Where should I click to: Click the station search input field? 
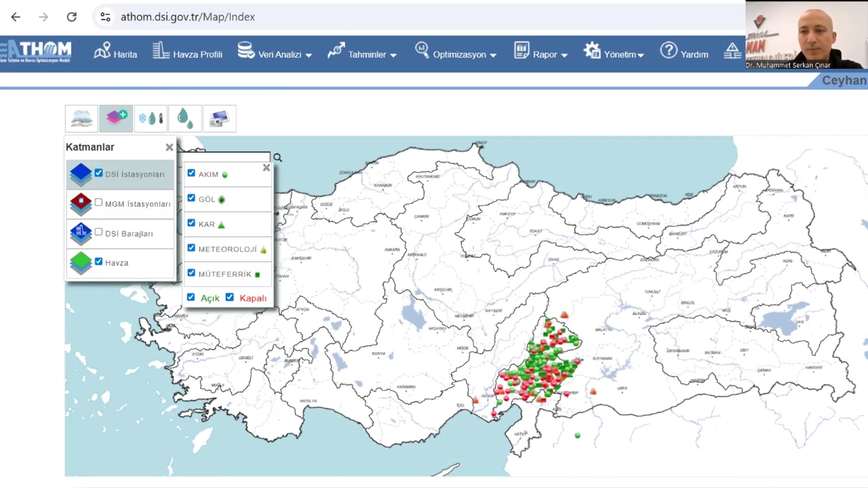point(226,157)
